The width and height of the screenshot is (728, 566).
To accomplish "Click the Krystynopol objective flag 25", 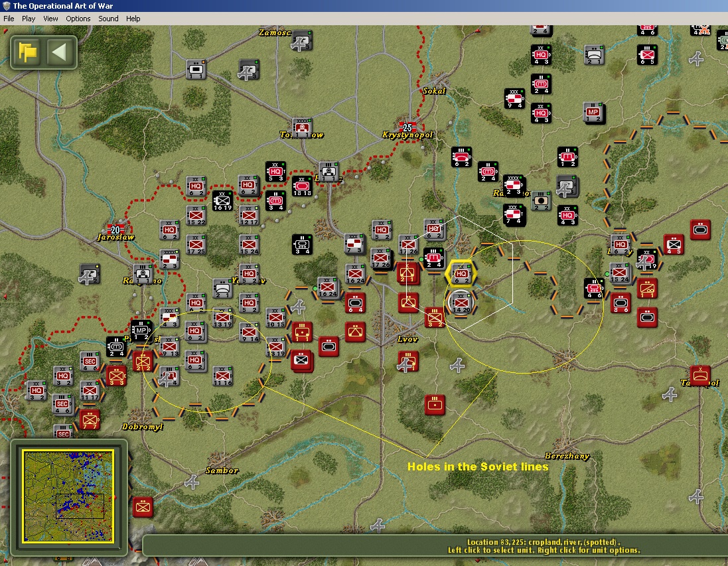I will 407,127.
